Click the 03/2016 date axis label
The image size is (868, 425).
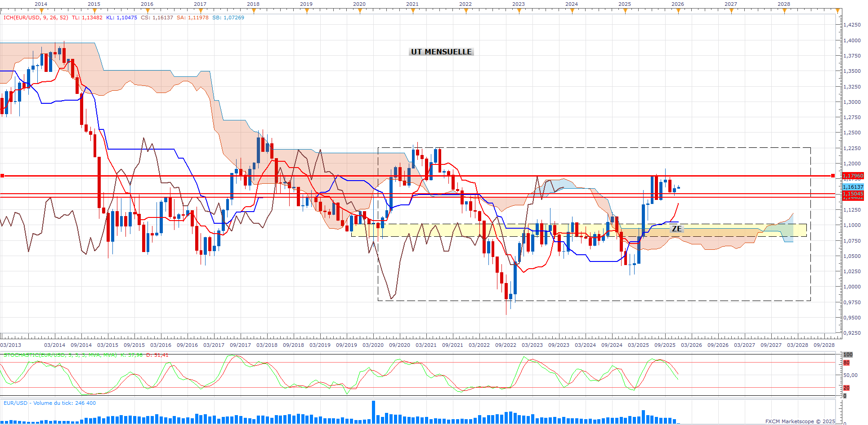click(161, 345)
